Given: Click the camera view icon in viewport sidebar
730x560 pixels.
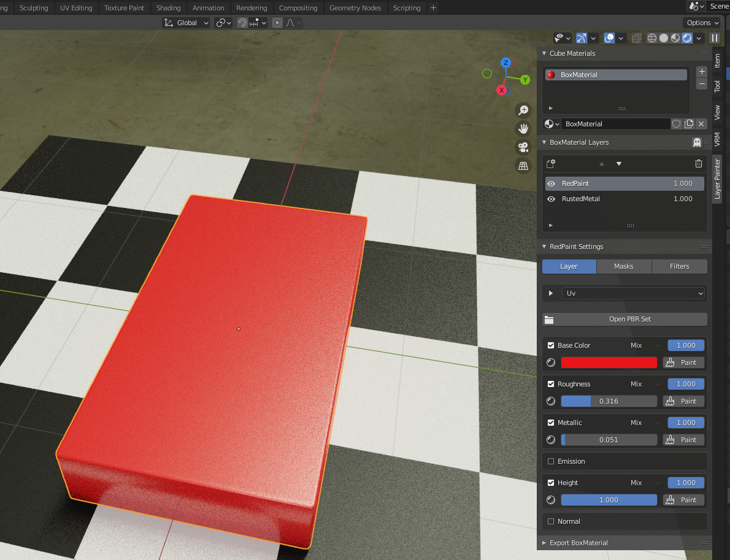Looking at the screenshot, I should pyautogui.click(x=523, y=147).
